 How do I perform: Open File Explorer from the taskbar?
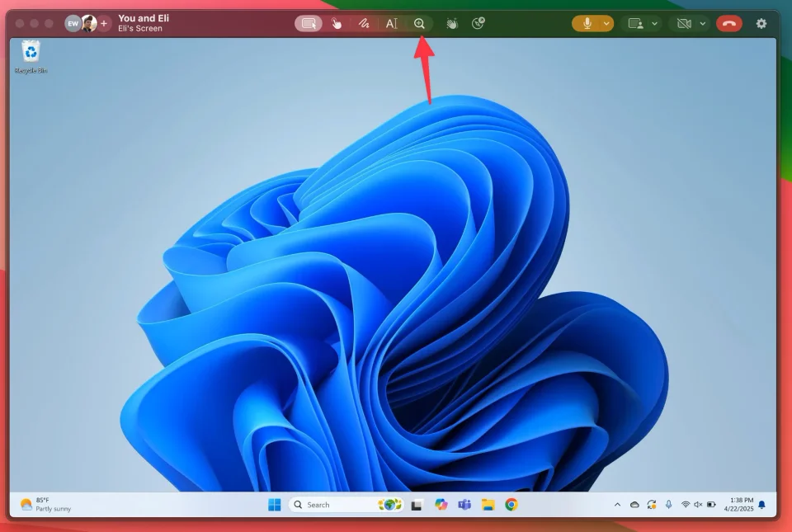click(x=488, y=504)
